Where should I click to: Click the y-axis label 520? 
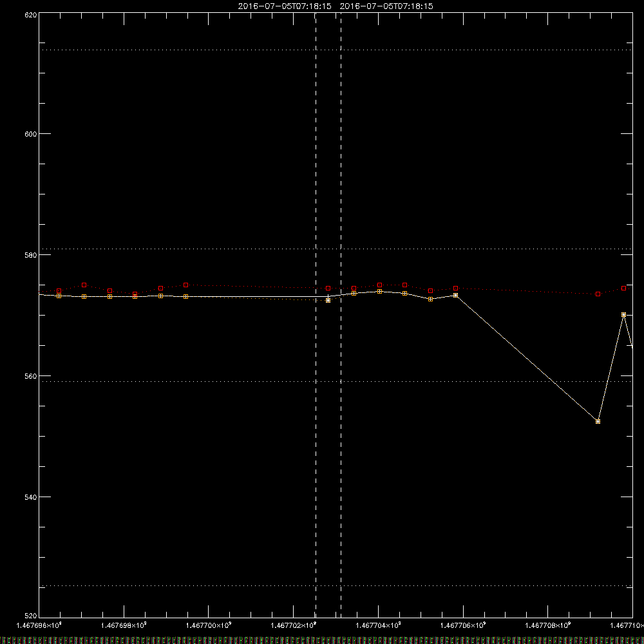pyautogui.click(x=31, y=616)
